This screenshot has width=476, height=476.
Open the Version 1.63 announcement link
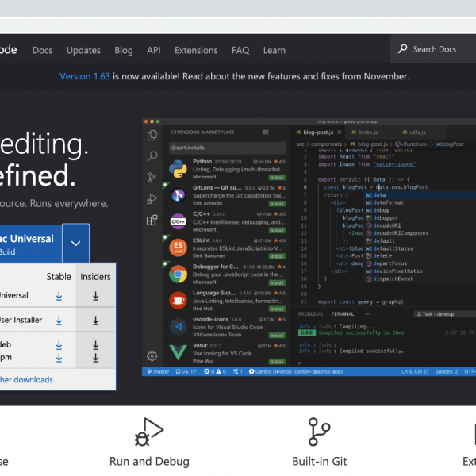point(86,77)
